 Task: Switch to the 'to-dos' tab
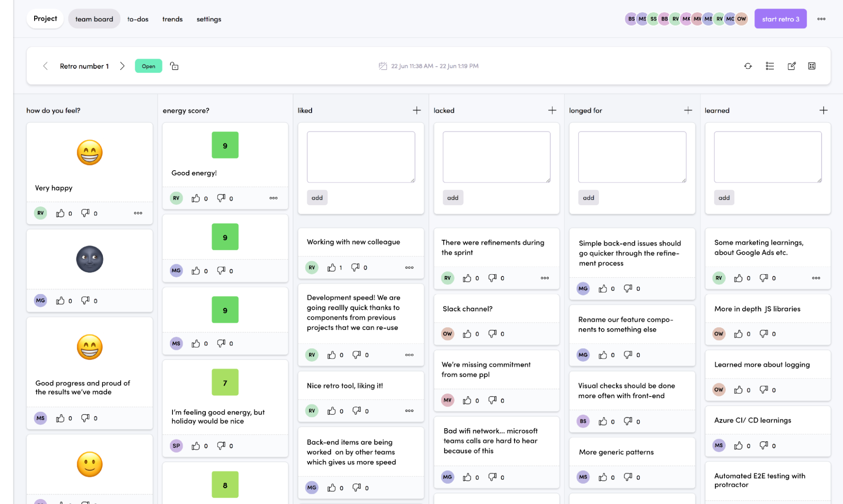click(x=137, y=19)
